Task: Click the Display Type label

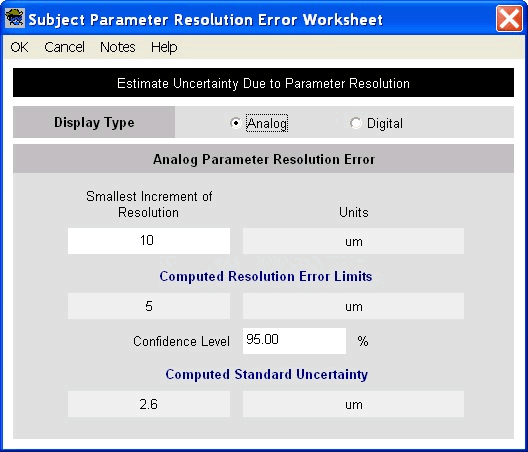Action: point(94,122)
